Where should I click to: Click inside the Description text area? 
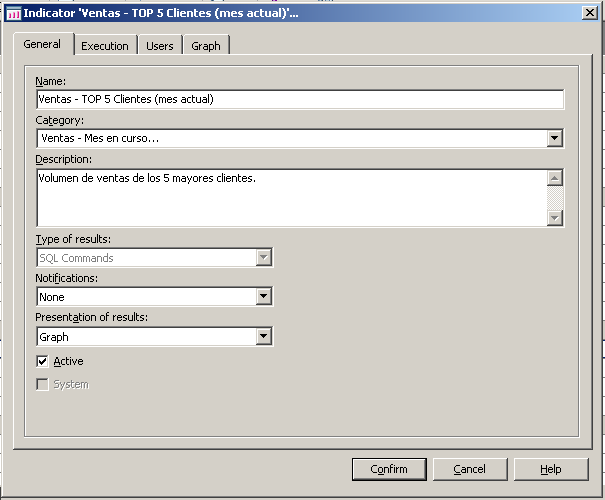point(290,197)
